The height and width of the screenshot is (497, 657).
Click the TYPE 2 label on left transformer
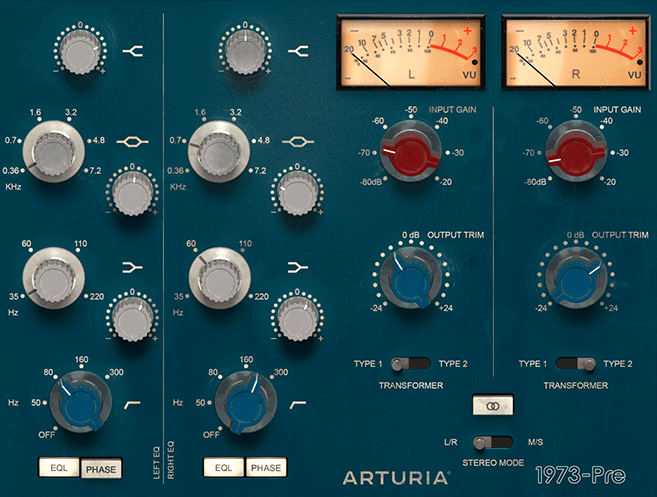[453, 364]
